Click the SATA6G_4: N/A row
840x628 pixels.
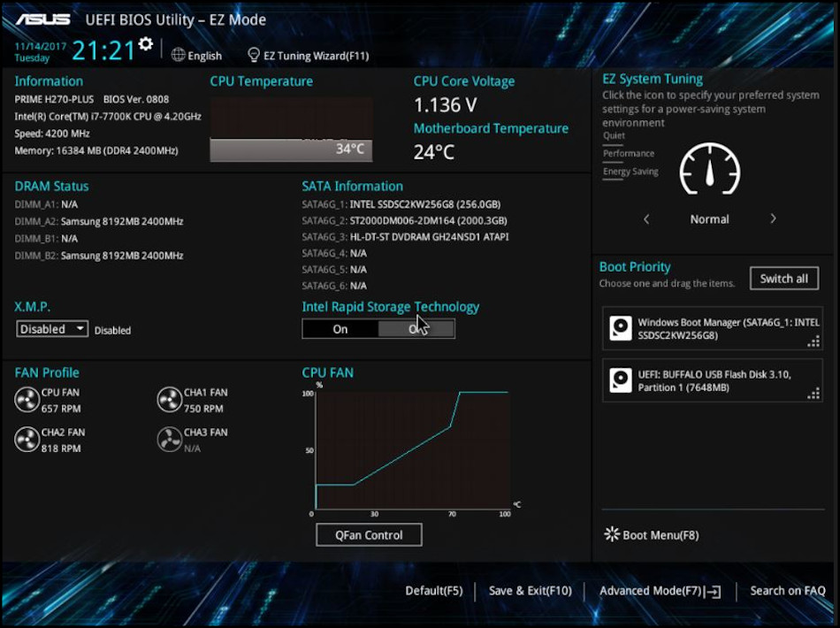click(x=334, y=253)
